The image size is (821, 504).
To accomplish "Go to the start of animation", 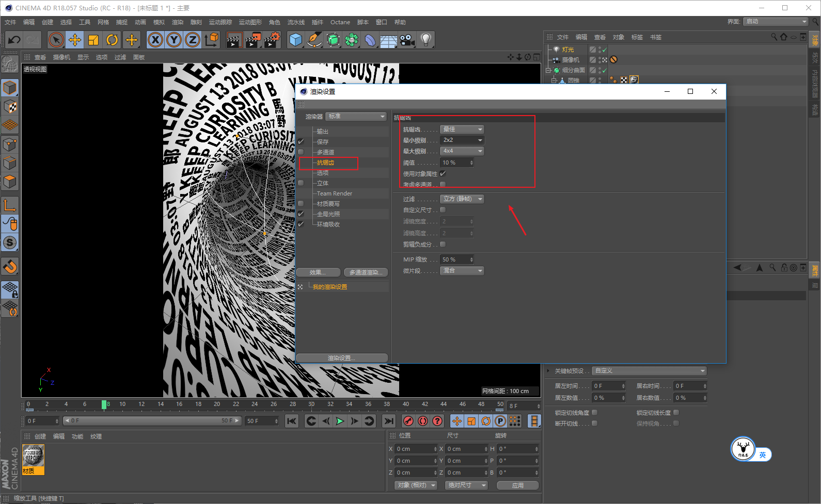I will tap(292, 421).
